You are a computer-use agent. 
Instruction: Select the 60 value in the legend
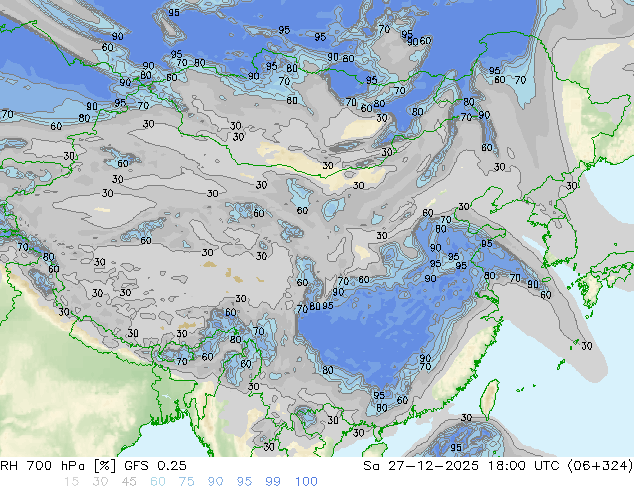click(158, 482)
